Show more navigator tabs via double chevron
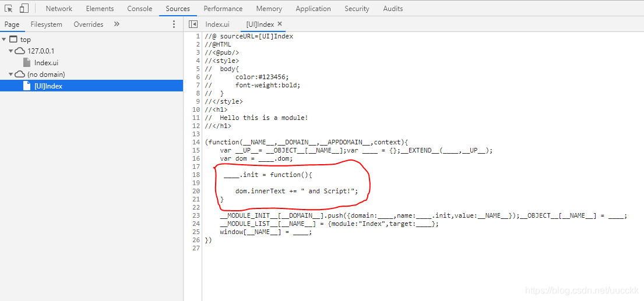The image size is (644, 301). tap(117, 24)
